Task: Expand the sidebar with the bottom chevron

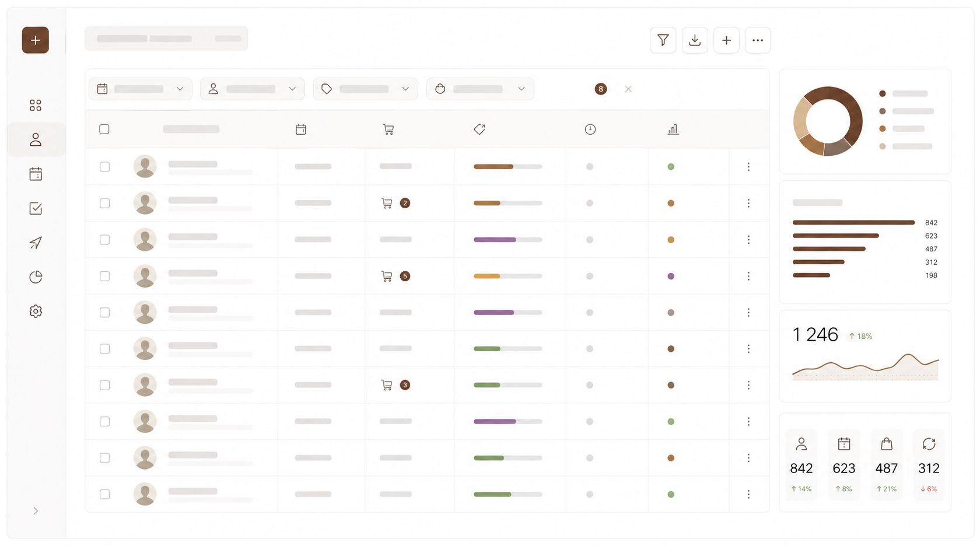Action: pos(36,511)
